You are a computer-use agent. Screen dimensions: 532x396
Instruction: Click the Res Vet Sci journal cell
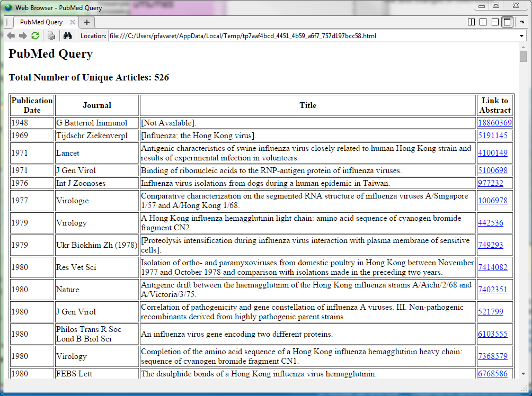coord(96,267)
